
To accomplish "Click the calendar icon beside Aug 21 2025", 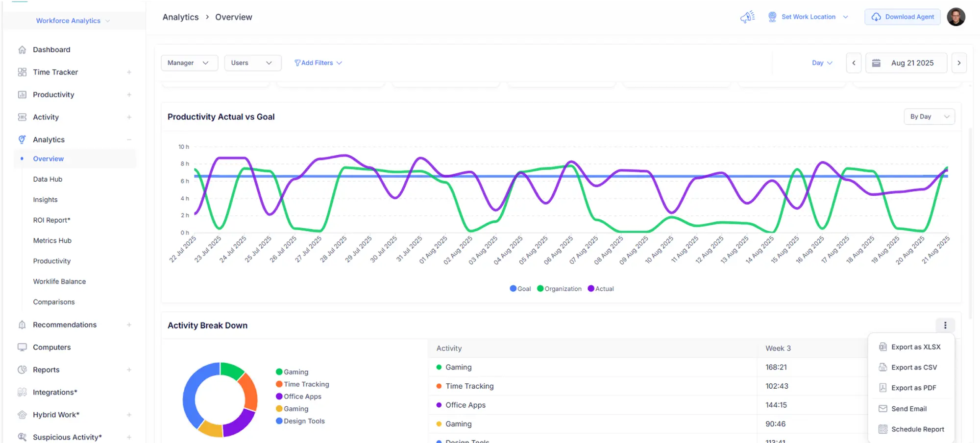I will click(x=876, y=63).
